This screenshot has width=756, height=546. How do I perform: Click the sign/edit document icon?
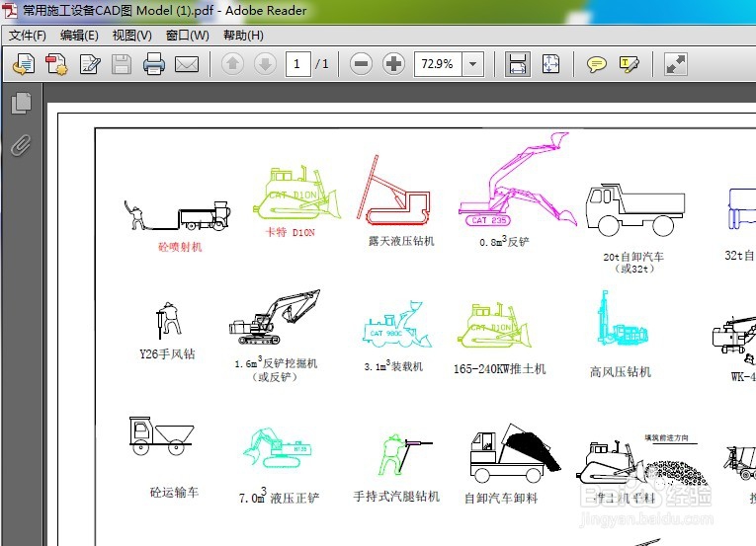[x=90, y=64]
